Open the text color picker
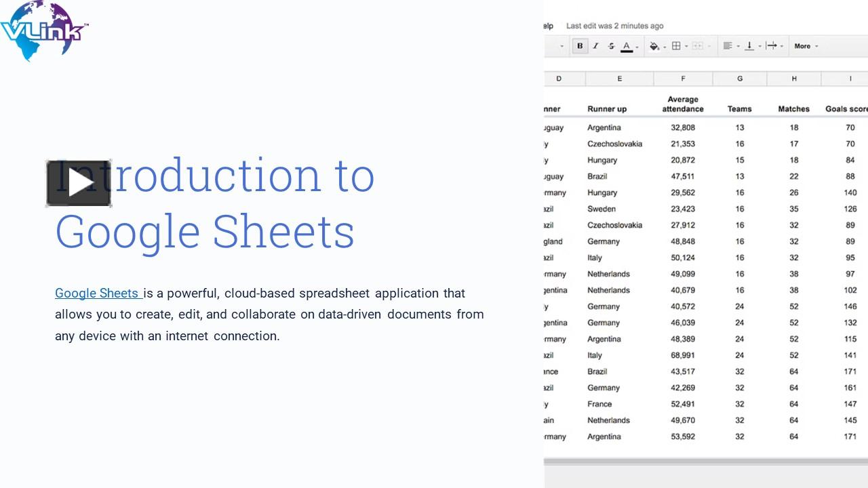 tap(627, 45)
